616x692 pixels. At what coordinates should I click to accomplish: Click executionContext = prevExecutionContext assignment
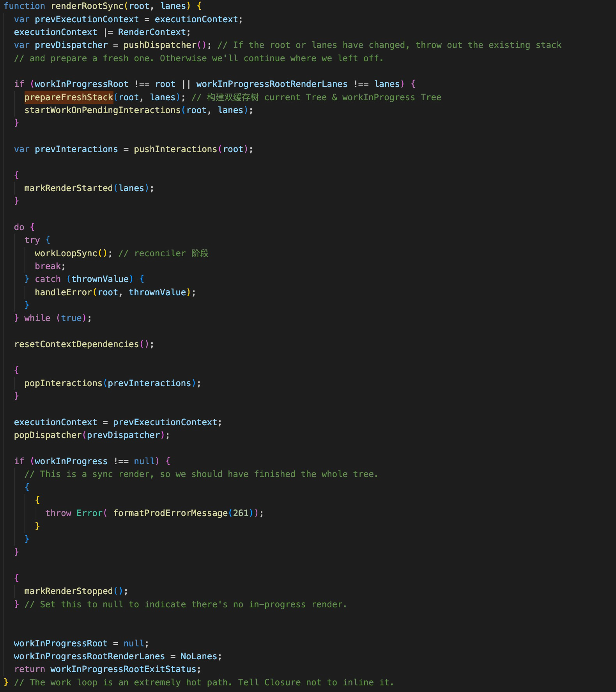[118, 422]
